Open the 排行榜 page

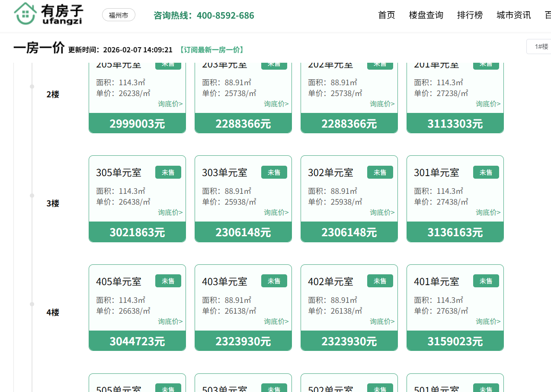(x=470, y=15)
